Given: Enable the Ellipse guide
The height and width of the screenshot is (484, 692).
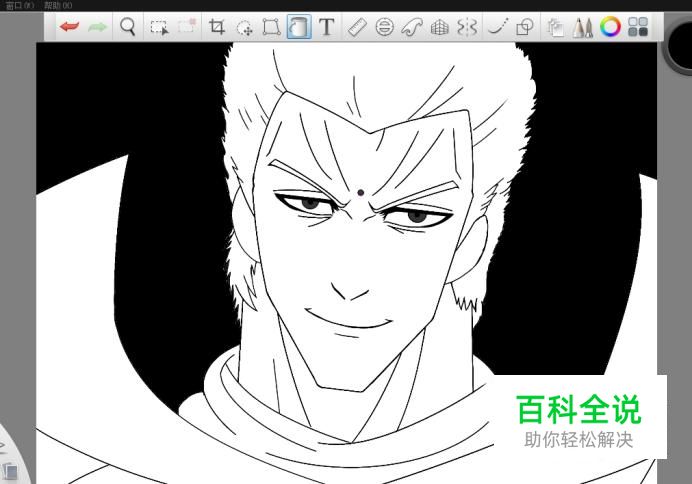Looking at the screenshot, I should [384, 27].
